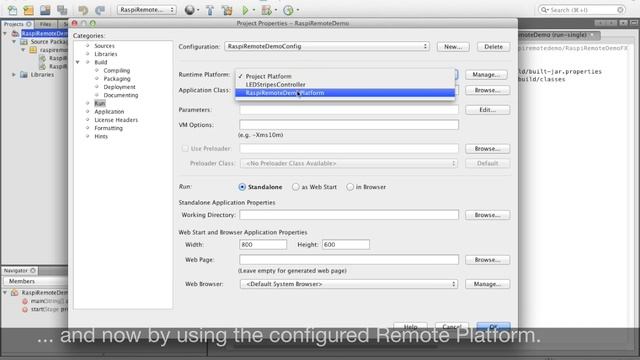
Task: Open the Web Browser dropdown
Action: coord(349,284)
